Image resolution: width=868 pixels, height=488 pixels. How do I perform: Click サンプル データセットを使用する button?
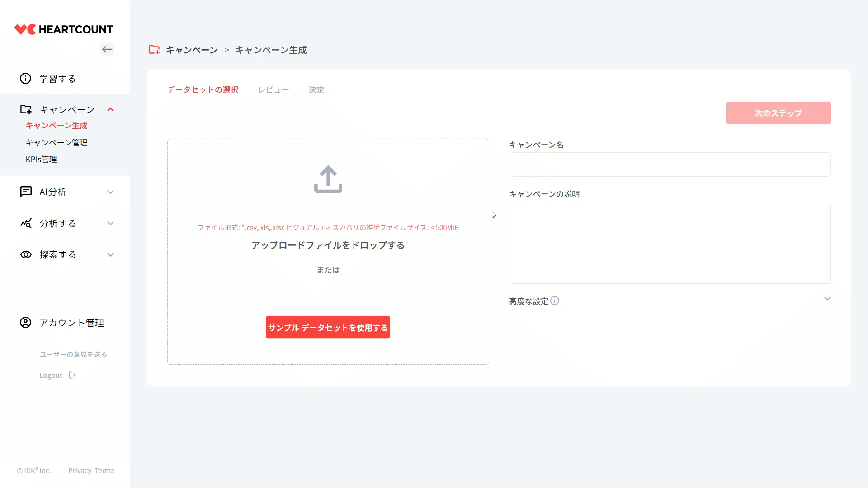pos(328,327)
